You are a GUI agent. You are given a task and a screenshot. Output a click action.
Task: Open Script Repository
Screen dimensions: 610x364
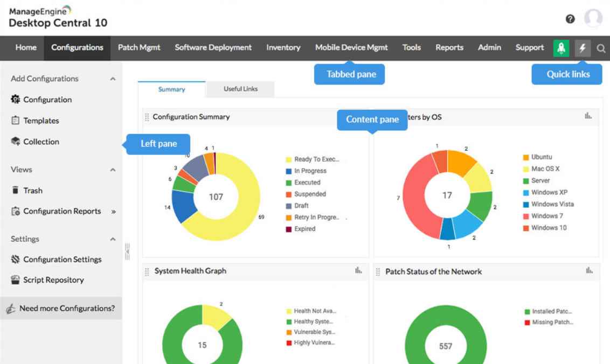point(53,280)
